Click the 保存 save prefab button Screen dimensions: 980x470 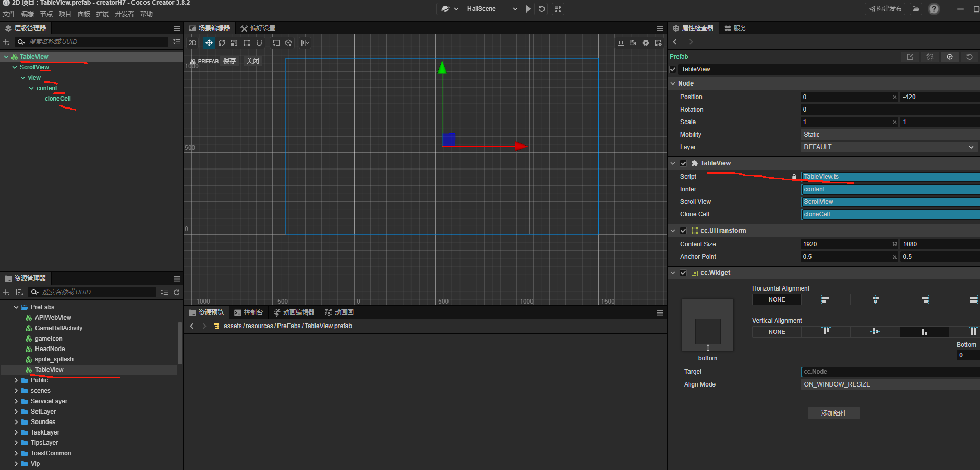(x=229, y=61)
